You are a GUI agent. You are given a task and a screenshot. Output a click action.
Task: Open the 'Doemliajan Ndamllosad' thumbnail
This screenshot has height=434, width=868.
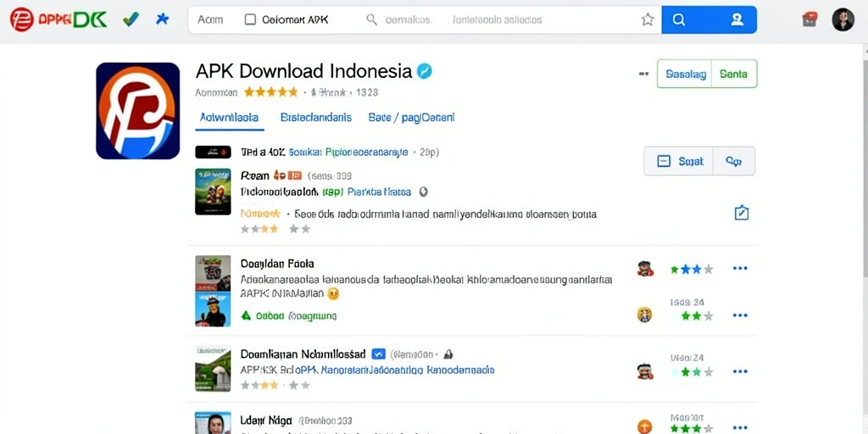pyautogui.click(x=213, y=369)
